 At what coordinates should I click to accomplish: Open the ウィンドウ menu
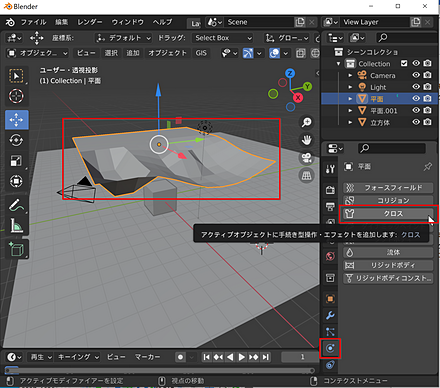pos(128,22)
